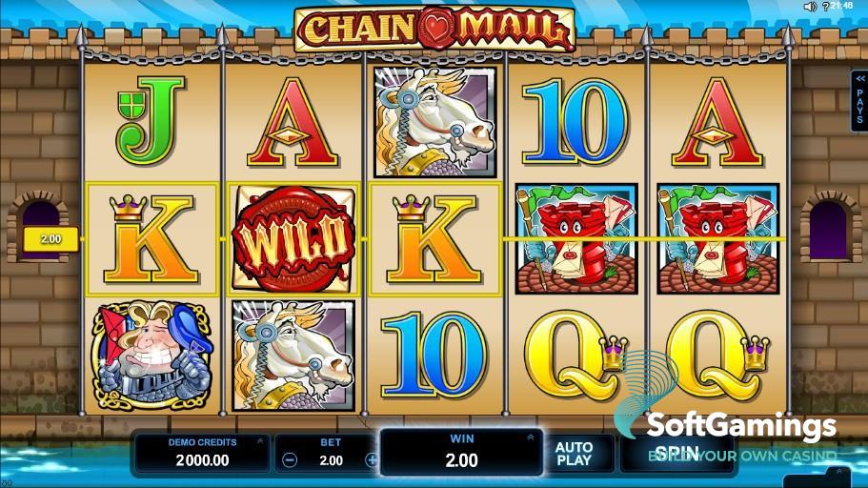Expand the Win panel chevron
This screenshot has width=868, height=488.
point(531,437)
